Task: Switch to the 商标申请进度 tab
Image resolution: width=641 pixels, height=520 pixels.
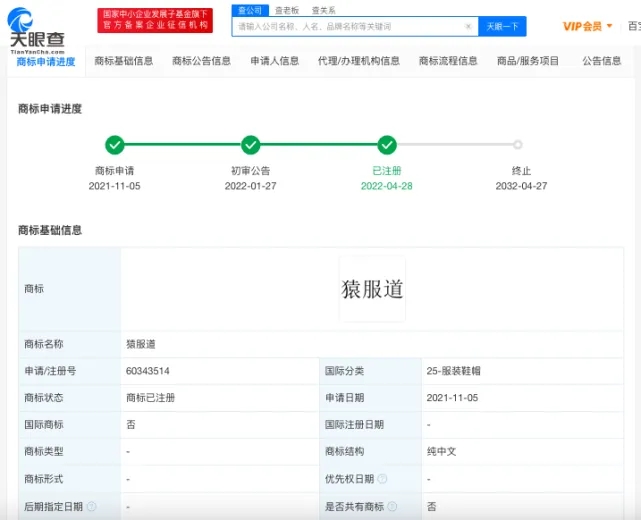Action: pos(46,61)
